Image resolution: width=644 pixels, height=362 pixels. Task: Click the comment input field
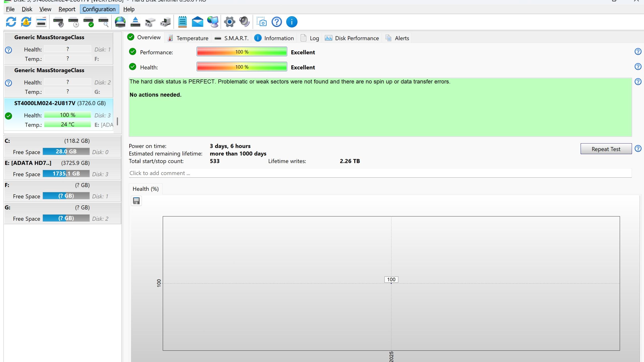coord(380,173)
